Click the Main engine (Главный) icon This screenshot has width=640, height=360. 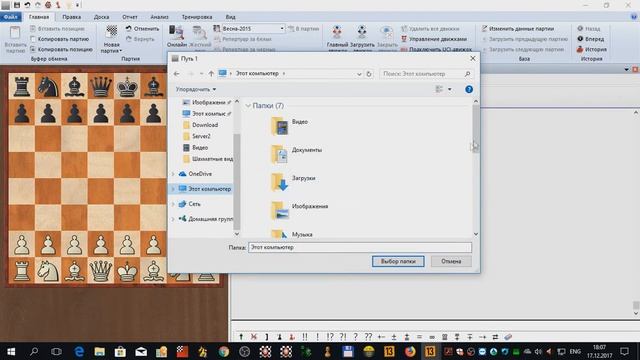click(x=337, y=32)
